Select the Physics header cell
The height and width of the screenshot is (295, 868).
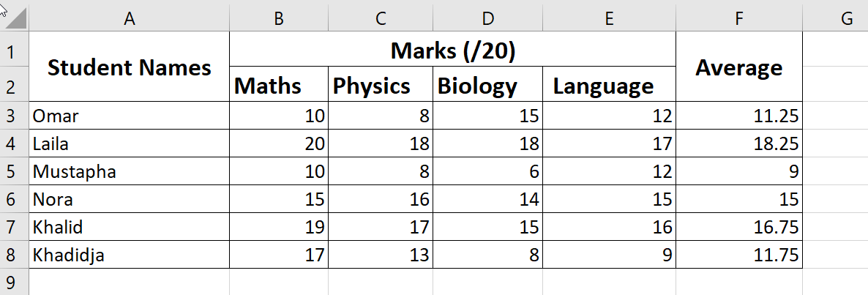(380, 86)
